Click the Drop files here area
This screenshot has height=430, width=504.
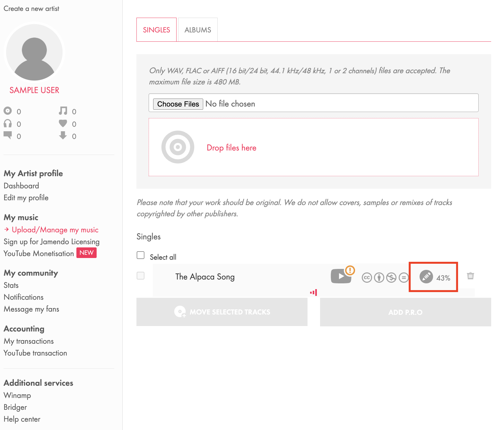tap(313, 147)
